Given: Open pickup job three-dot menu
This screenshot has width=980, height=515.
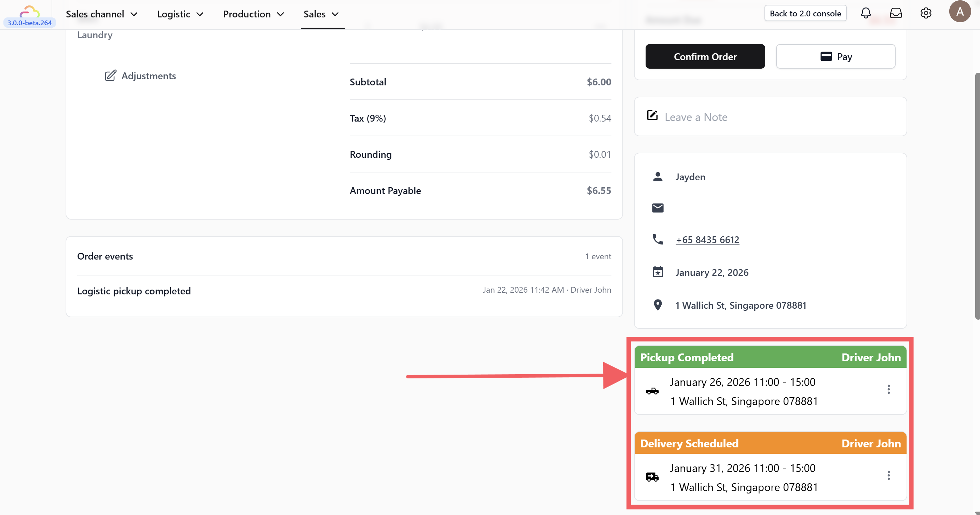Looking at the screenshot, I should coord(888,389).
